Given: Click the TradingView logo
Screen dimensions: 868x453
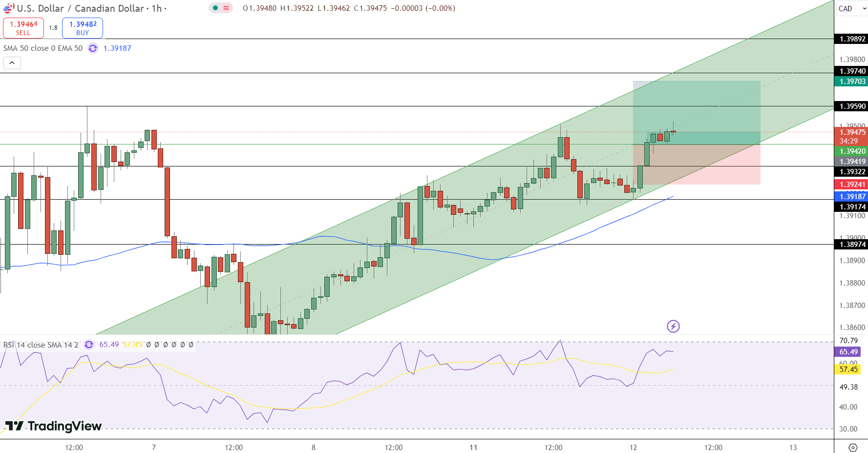Looking at the screenshot, I should 53,426.
